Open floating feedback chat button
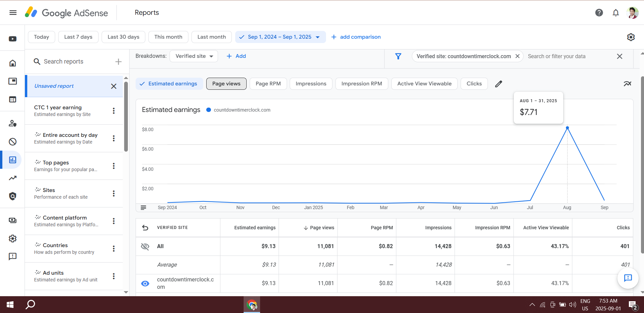The width and height of the screenshot is (644, 313). (x=628, y=278)
